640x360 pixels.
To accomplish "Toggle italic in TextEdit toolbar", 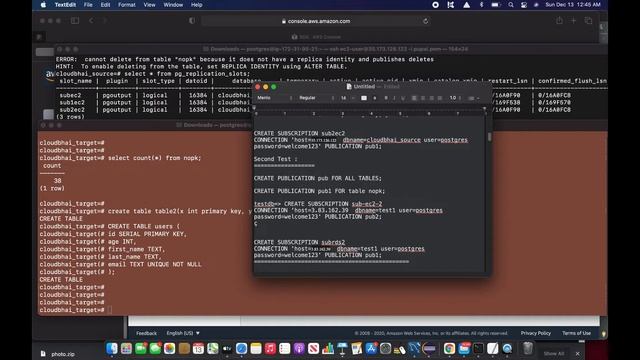I will tap(394, 98).
